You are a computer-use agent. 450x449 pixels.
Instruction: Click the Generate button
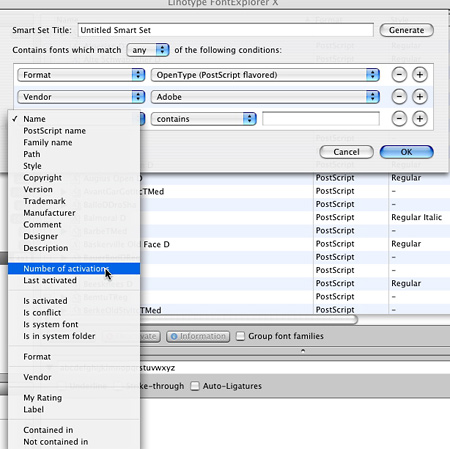(x=406, y=30)
